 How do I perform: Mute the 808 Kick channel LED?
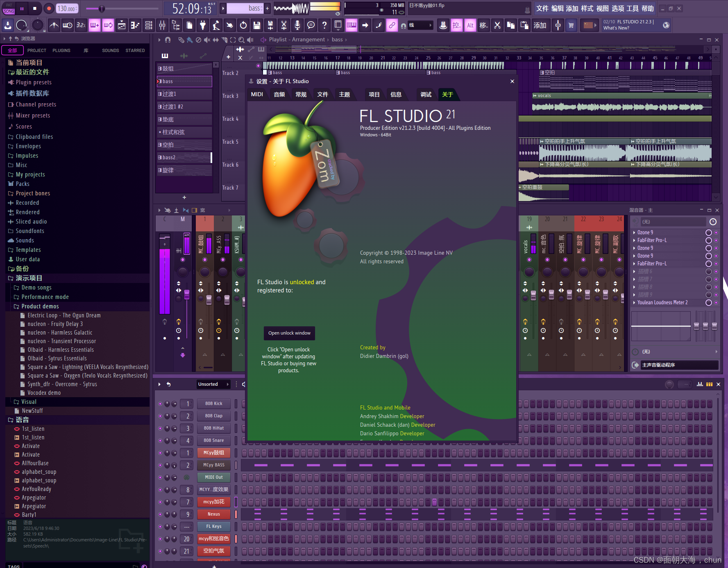coord(160,404)
